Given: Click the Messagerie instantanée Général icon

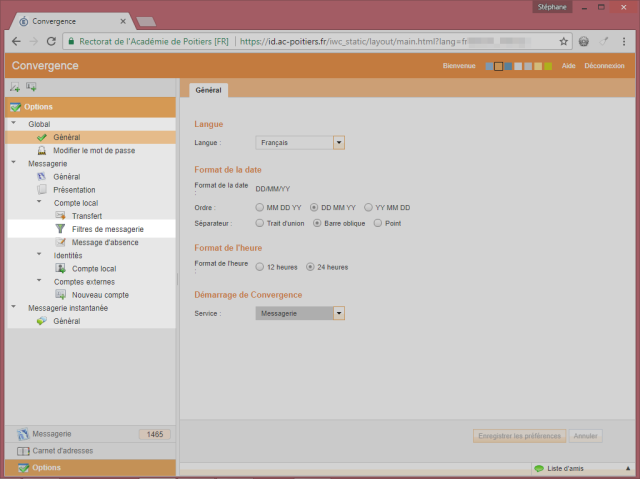Looking at the screenshot, I should (41, 321).
